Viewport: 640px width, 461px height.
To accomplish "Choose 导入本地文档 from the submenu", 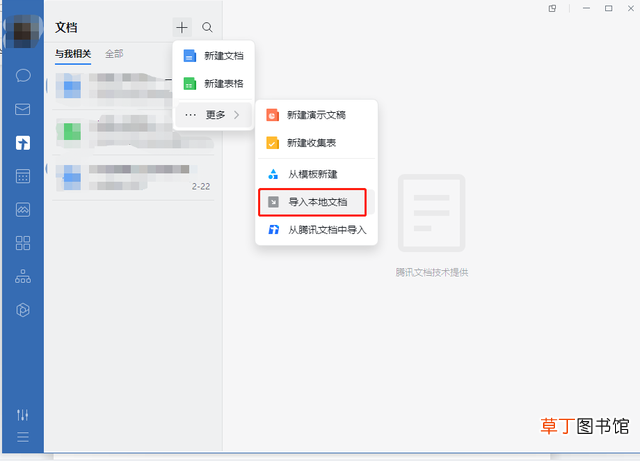I will coord(316,202).
